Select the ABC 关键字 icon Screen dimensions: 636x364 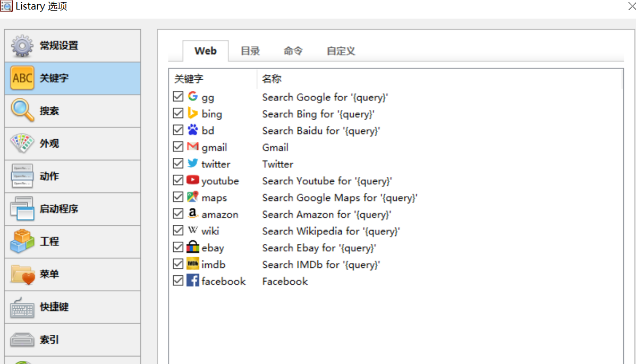22,78
